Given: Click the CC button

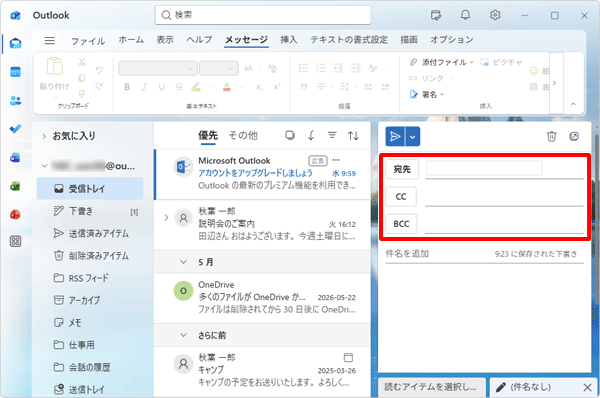Looking at the screenshot, I should [401, 197].
